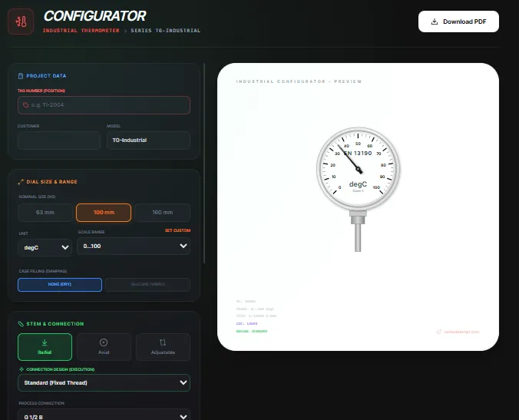Click the tag icon in Tag Number field
This screenshot has height=420, width=519.
click(x=25, y=105)
